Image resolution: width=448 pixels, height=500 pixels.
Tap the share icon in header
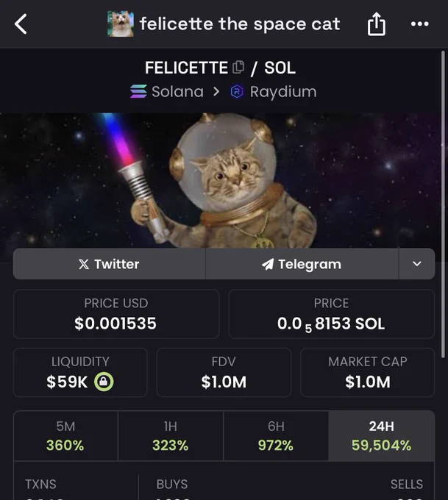[377, 24]
